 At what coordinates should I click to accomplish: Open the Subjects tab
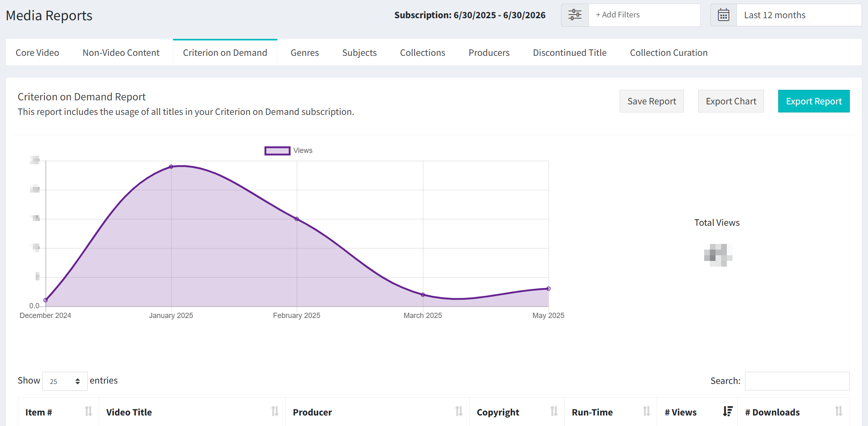tap(359, 53)
